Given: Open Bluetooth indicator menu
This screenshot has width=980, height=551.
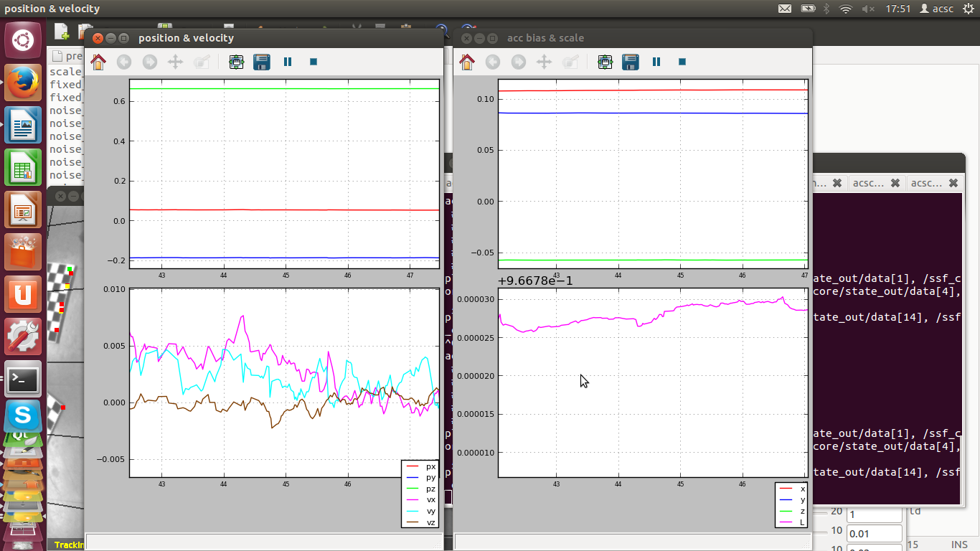Looking at the screenshot, I should 826,9.
